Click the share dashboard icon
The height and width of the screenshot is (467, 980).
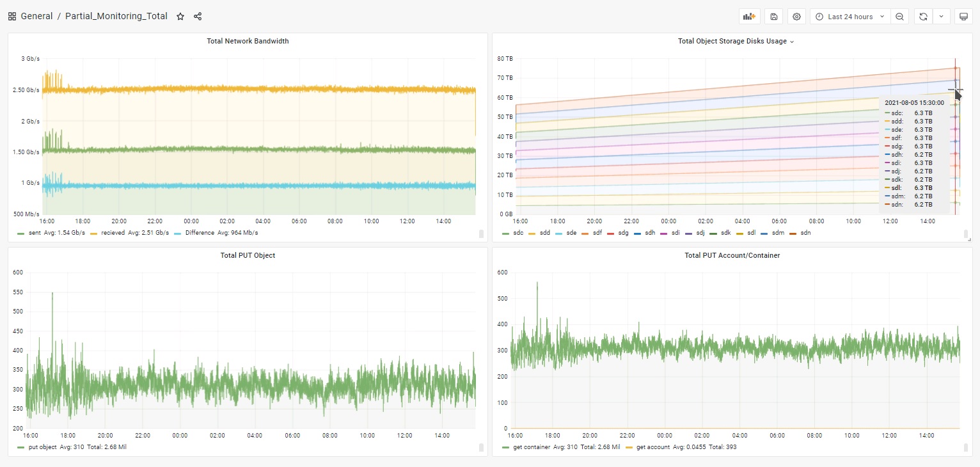coord(198,17)
